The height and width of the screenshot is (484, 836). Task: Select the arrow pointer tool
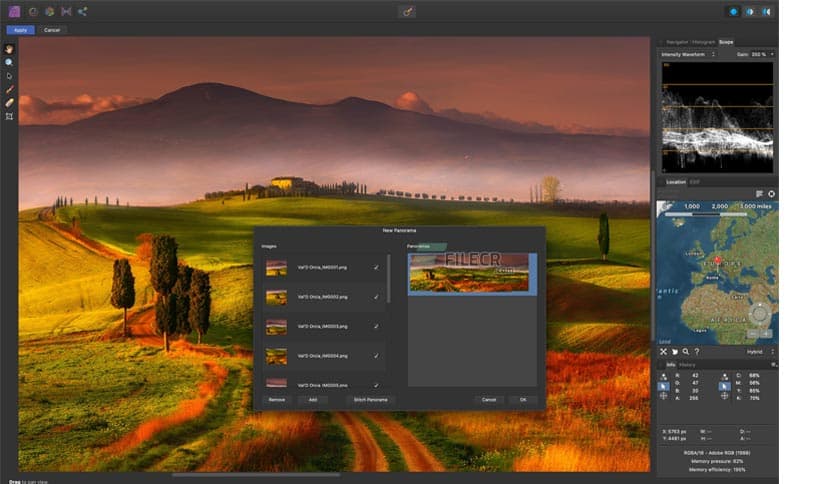(9, 76)
